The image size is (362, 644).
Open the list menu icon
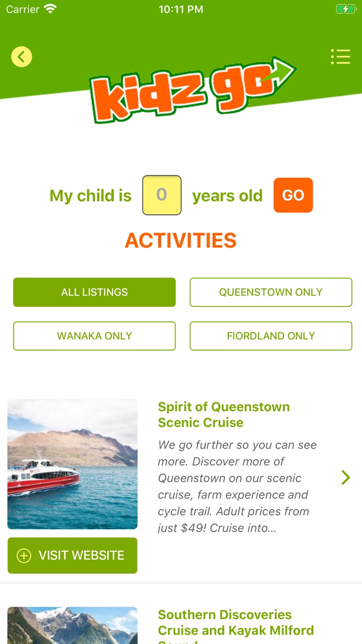pos(341,56)
